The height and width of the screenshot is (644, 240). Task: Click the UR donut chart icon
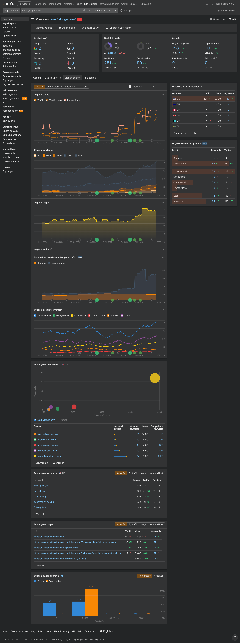pos(140,46)
